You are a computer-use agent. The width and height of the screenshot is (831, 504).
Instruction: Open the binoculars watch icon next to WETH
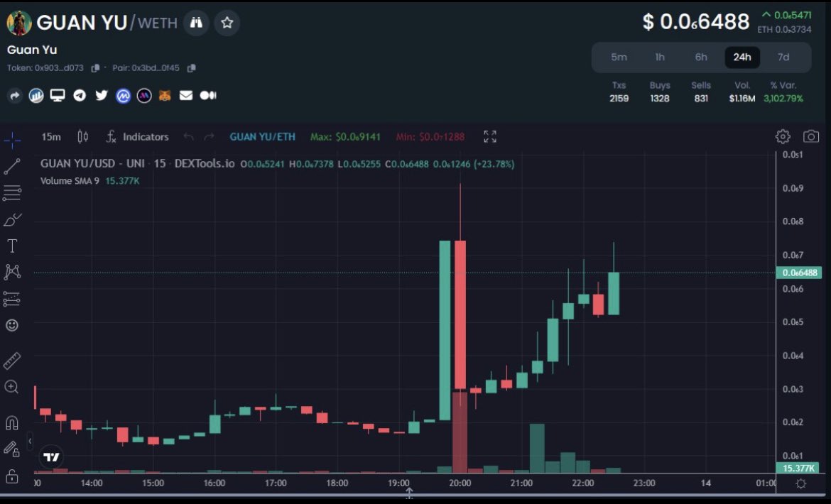coord(196,23)
